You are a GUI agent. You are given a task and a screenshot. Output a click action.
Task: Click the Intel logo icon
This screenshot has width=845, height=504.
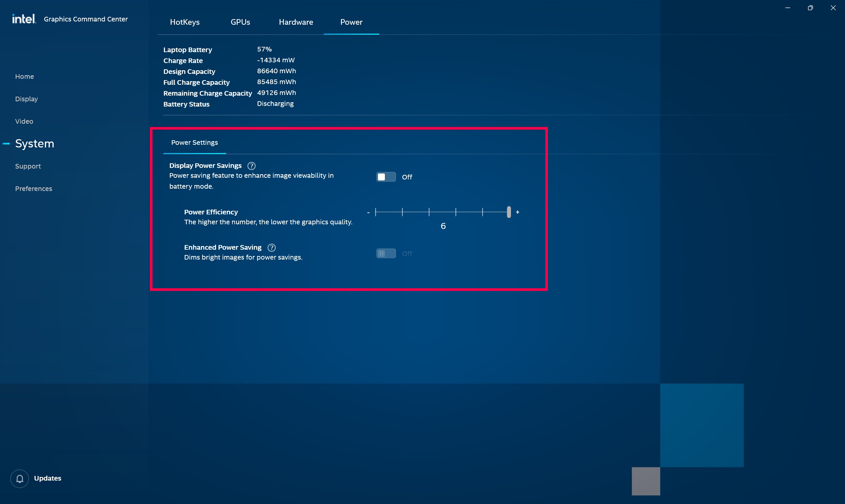[x=24, y=19]
